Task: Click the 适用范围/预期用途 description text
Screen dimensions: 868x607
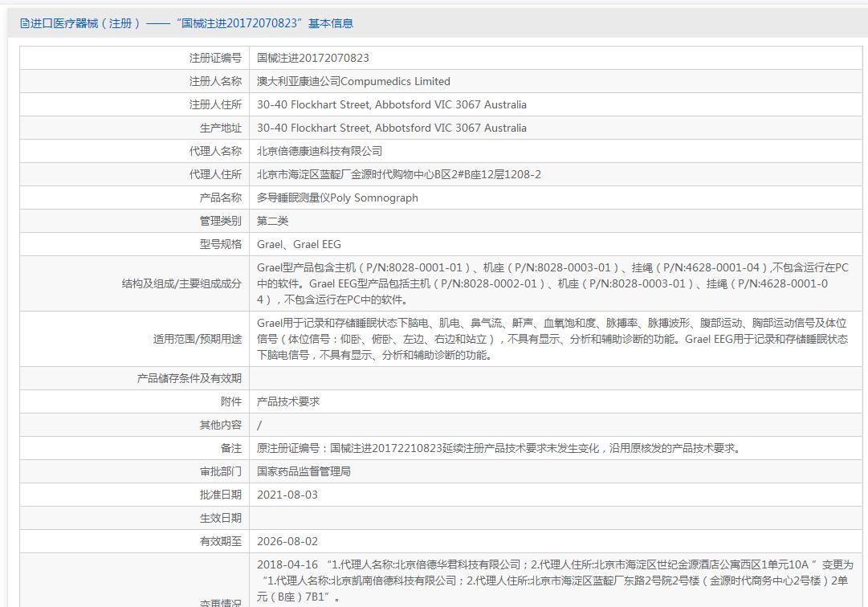Action: 552,339
